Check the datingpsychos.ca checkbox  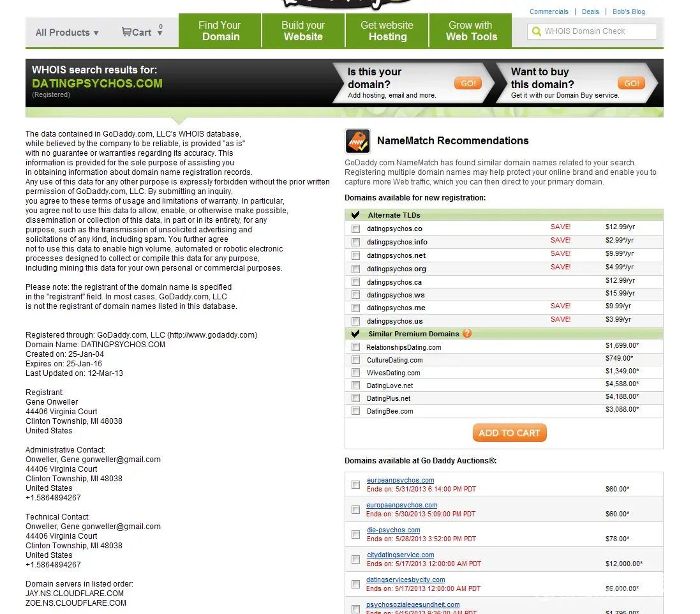356,281
